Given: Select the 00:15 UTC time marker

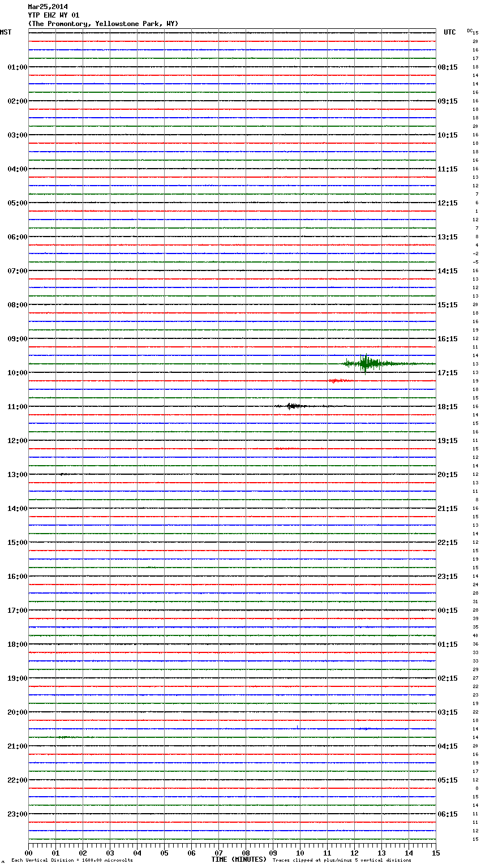Looking at the screenshot, I should (x=448, y=611).
